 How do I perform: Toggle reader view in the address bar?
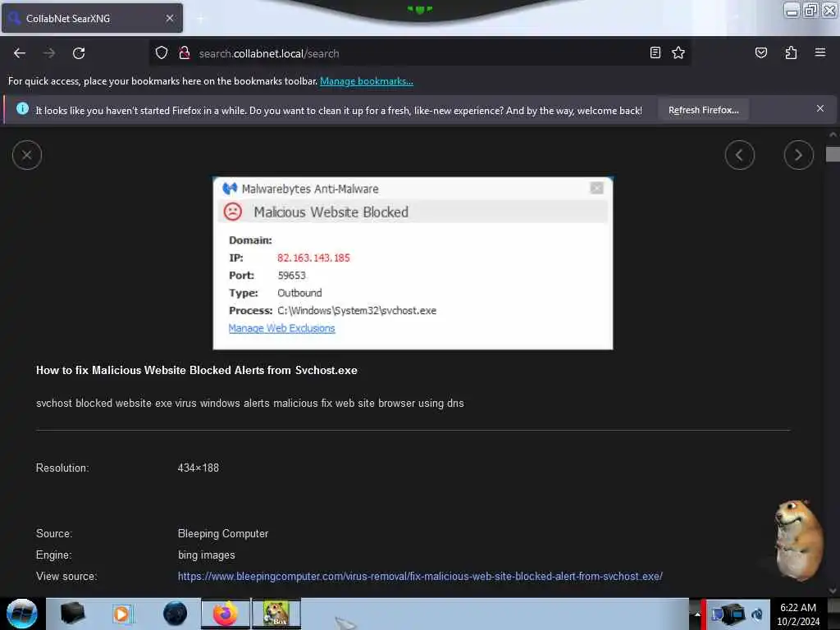click(655, 52)
